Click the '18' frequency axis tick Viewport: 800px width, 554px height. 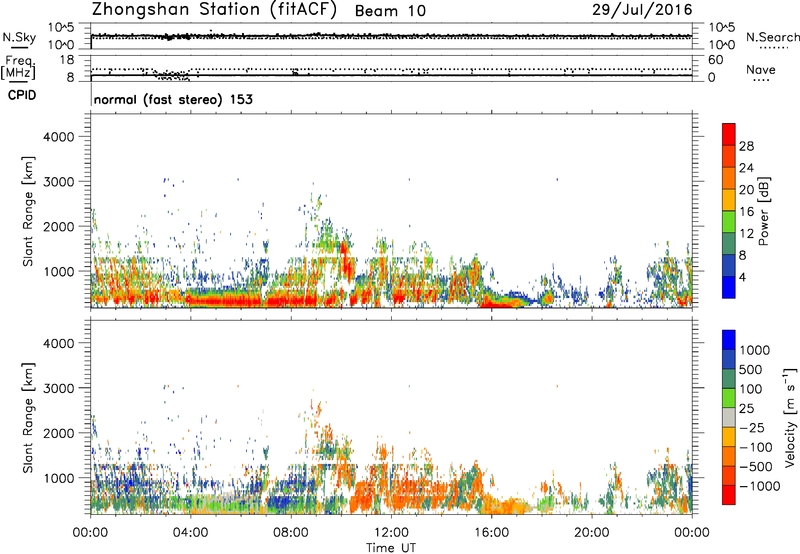pos(67,60)
